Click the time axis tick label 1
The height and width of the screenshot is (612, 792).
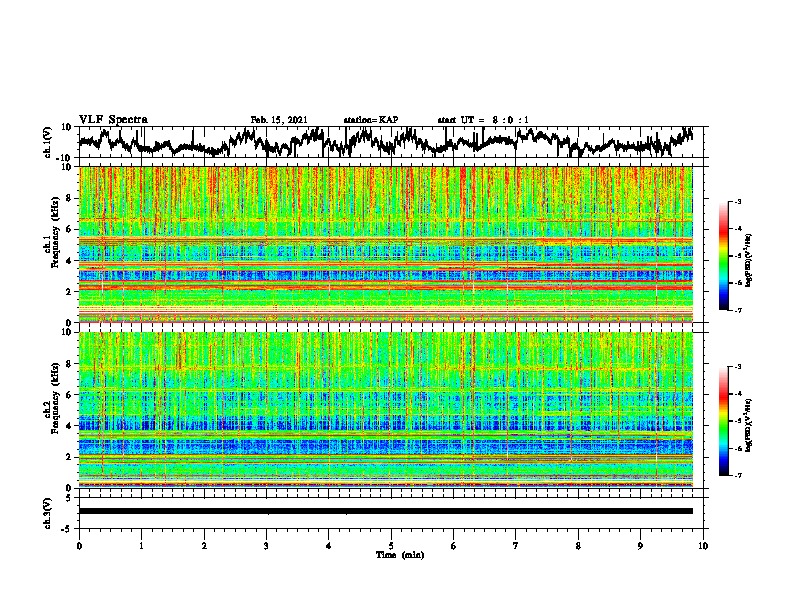pyautogui.click(x=141, y=546)
